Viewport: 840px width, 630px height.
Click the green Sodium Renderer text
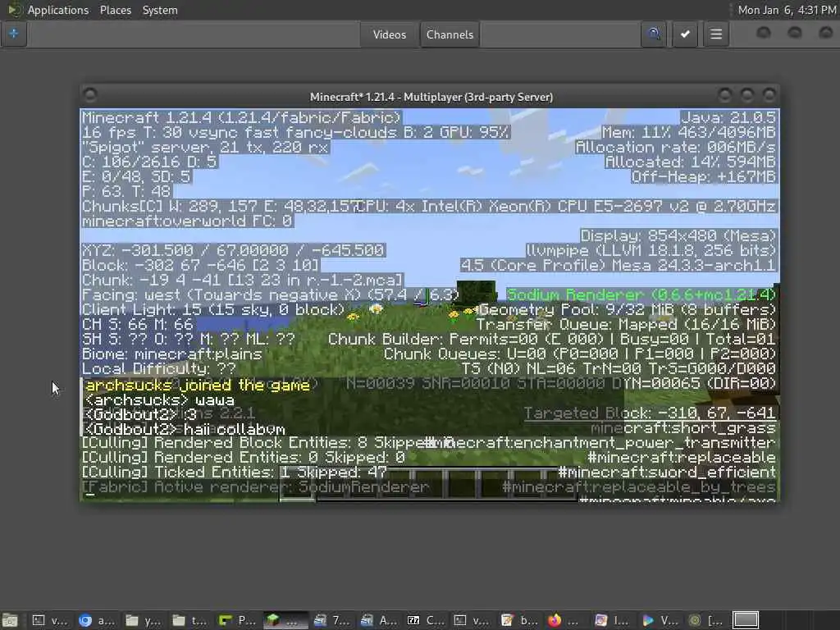(641, 294)
